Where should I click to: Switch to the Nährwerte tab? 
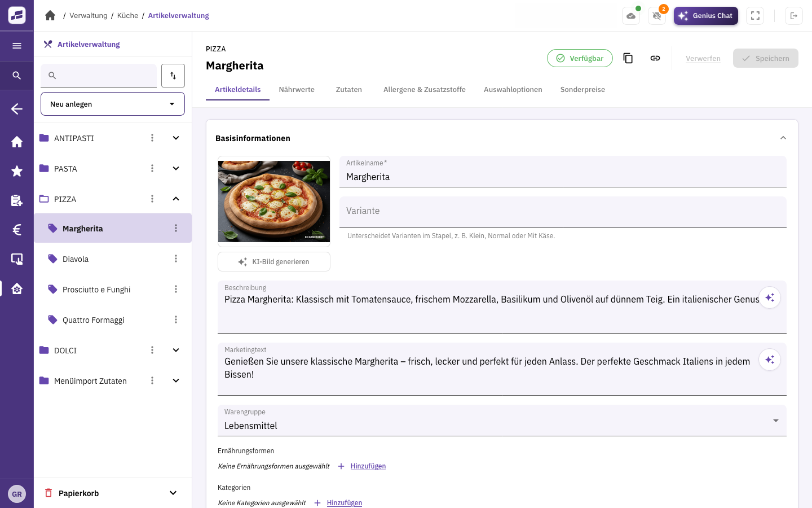pos(297,90)
